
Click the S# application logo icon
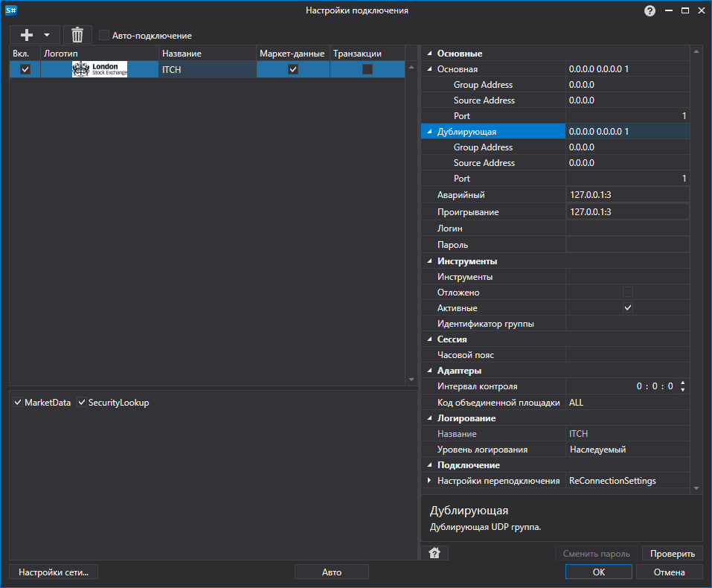point(11,10)
